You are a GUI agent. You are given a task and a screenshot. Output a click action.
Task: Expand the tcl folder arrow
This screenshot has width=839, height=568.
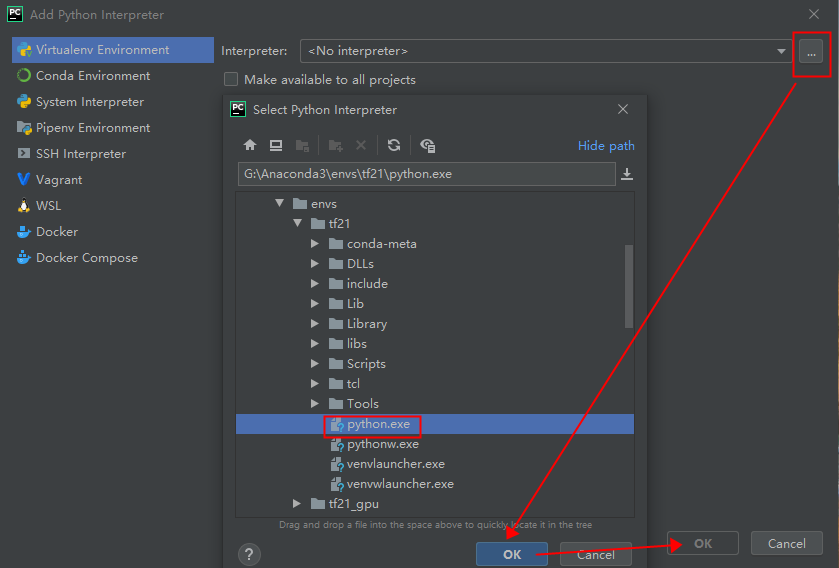[x=315, y=383]
